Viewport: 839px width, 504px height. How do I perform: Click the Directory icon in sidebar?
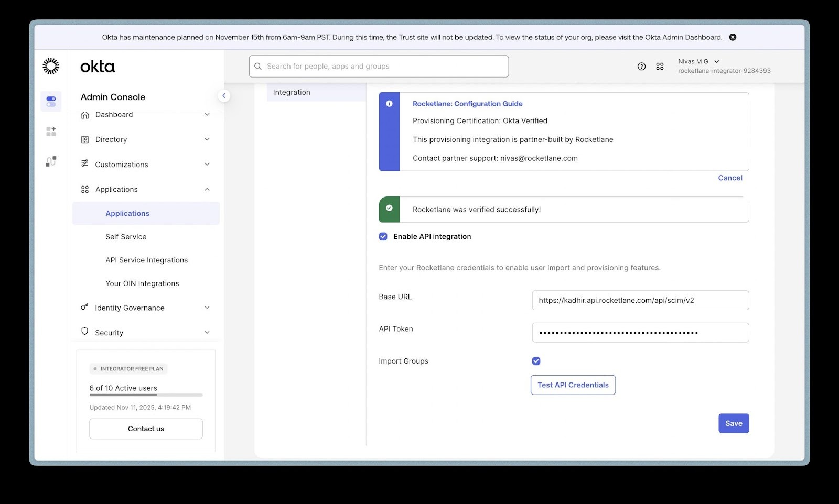point(85,139)
